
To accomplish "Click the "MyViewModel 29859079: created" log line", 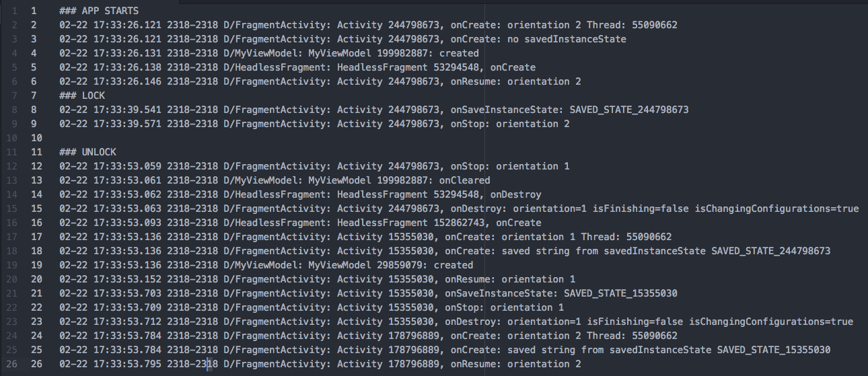I will pos(390,265).
